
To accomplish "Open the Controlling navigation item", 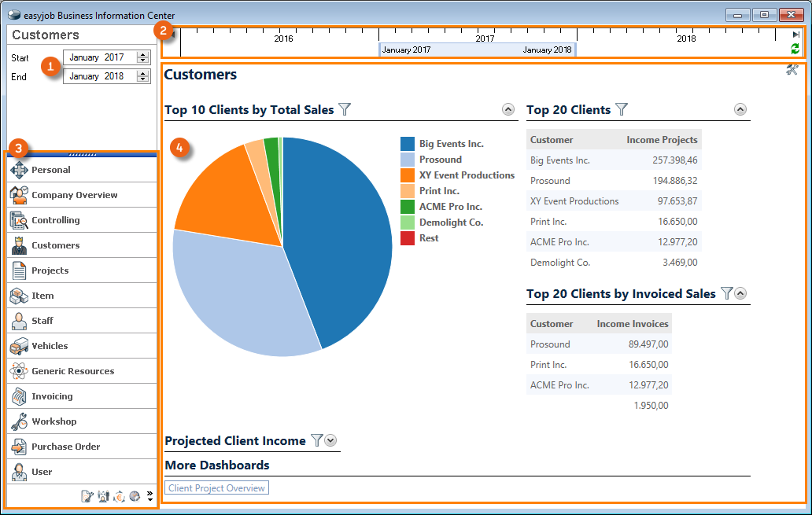I will (x=55, y=220).
